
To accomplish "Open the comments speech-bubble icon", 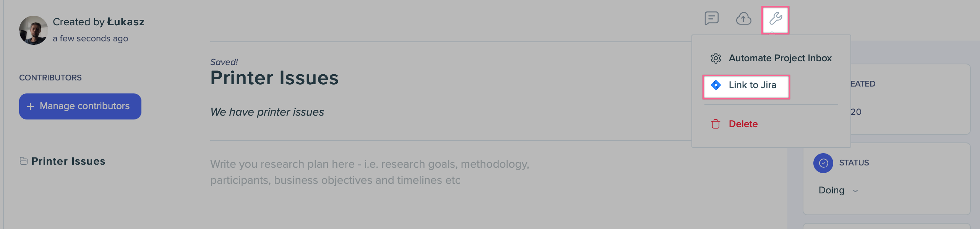I will click(x=711, y=18).
